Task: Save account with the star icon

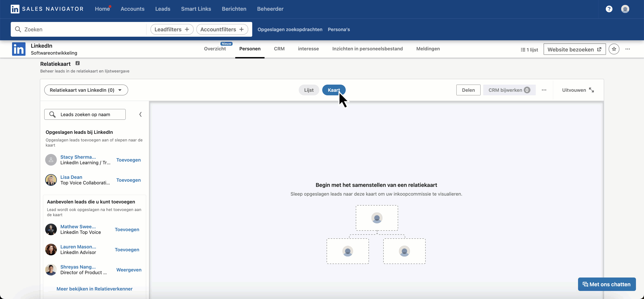Action: point(614,49)
